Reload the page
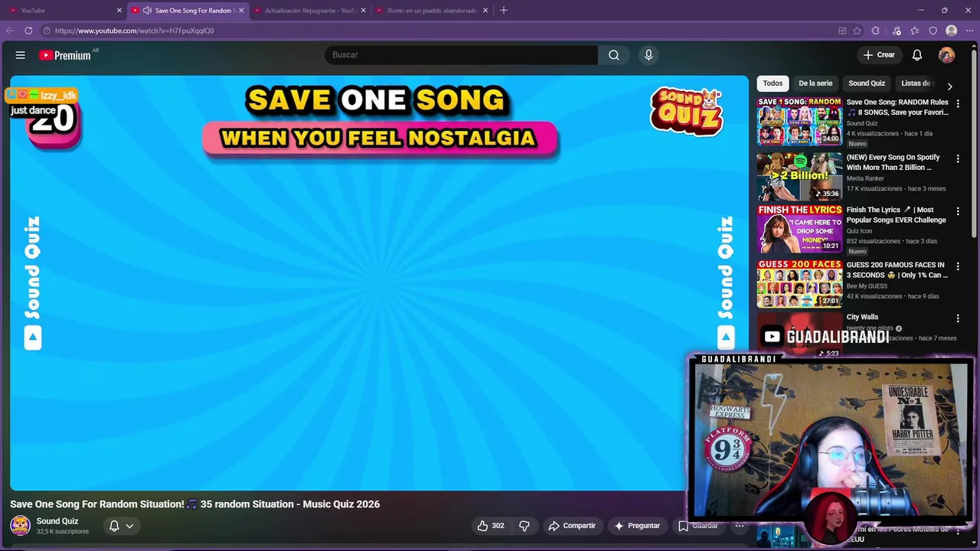 [28, 31]
